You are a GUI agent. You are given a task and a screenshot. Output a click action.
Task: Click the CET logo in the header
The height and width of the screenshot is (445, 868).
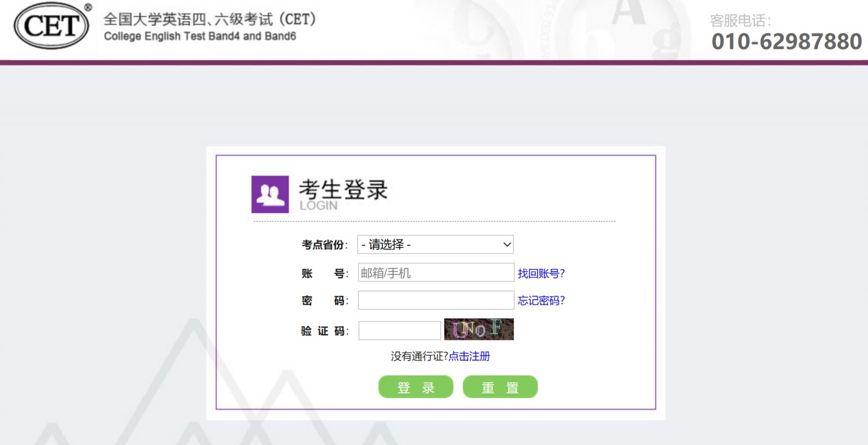pos(53,26)
